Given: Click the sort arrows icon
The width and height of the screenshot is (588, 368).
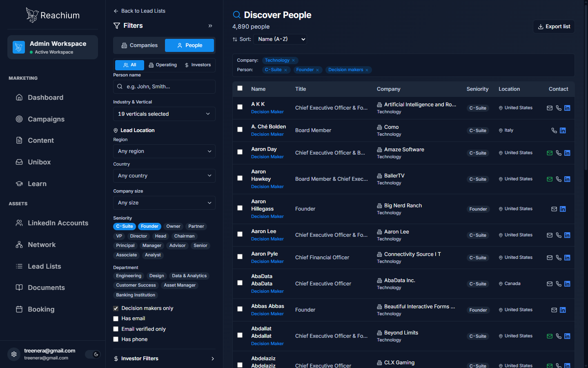Looking at the screenshot, I should pyautogui.click(x=235, y=39).
